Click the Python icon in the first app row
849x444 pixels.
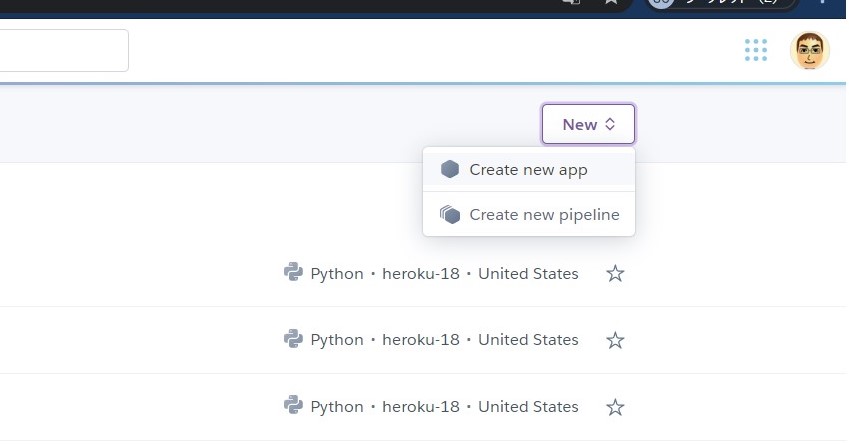[293, 273]
